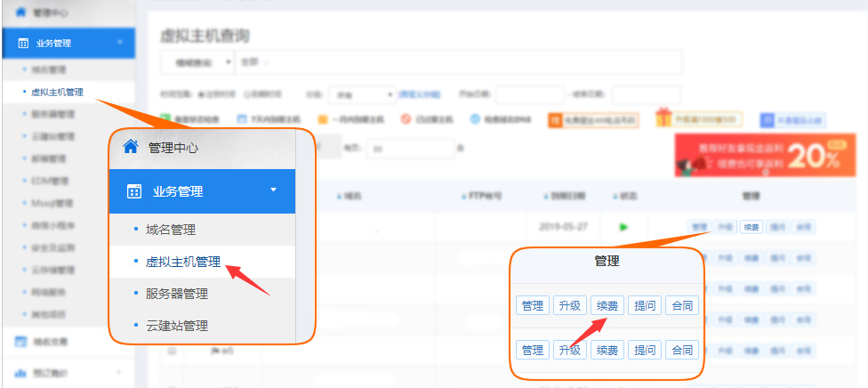Open 虚拟主机管理 in the sidebar
The width and height of the screenshot is (868, 388).
[182, 262]
